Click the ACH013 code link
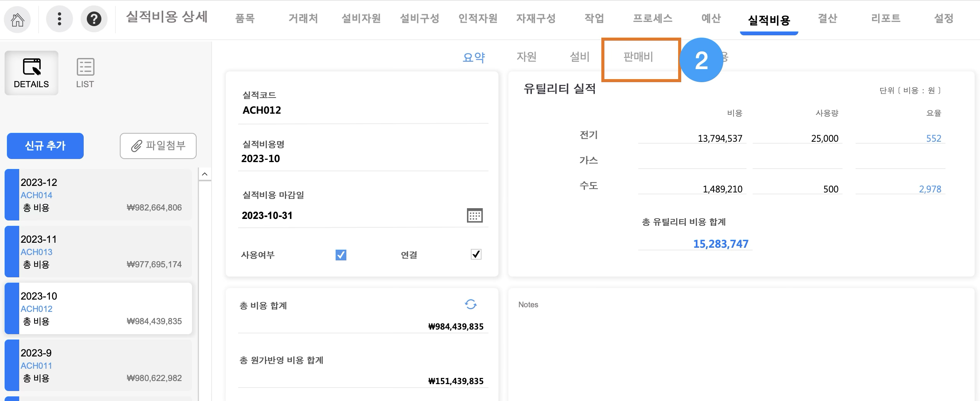Image resolution: width=980 pixels, height=401 pixels. [x=36, y=252]
